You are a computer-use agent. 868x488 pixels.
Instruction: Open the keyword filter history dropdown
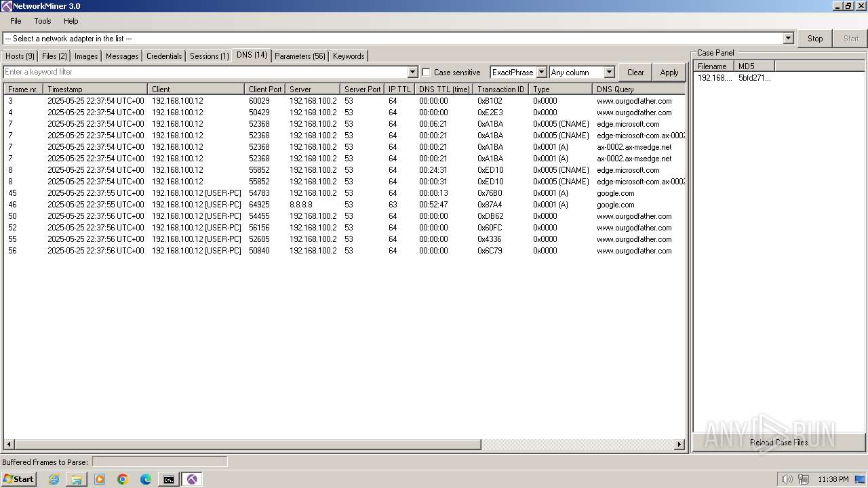[x=412, y=73]
